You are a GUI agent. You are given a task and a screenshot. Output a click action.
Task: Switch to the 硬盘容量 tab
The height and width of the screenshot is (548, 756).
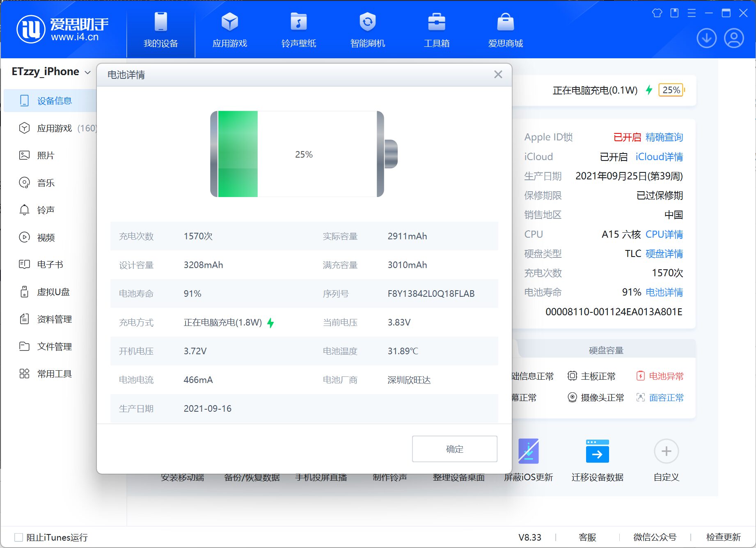(606, 350)
